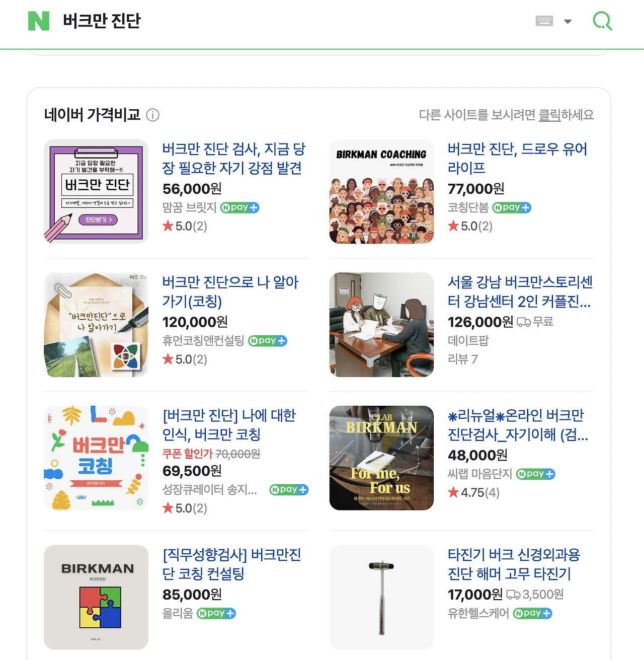Click Npay+ badge next to 유한헬스케어
Viewport: 644px width, 660px height.
[532, 613]
